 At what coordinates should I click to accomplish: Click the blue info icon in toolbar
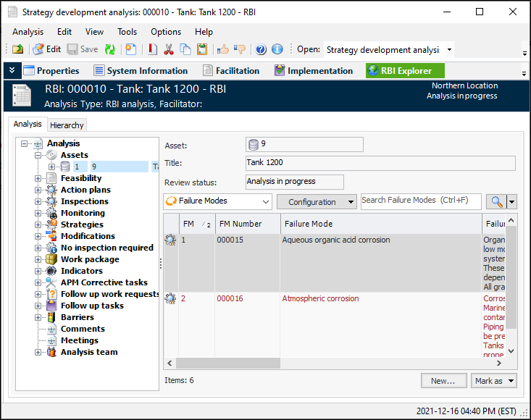[277, 49]
